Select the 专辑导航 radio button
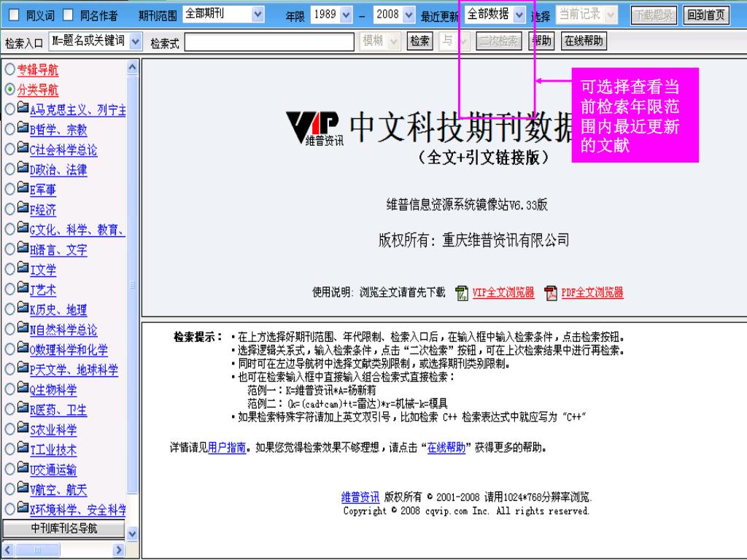This screenshot has height=560, width=747. click(x=9, y=69)
